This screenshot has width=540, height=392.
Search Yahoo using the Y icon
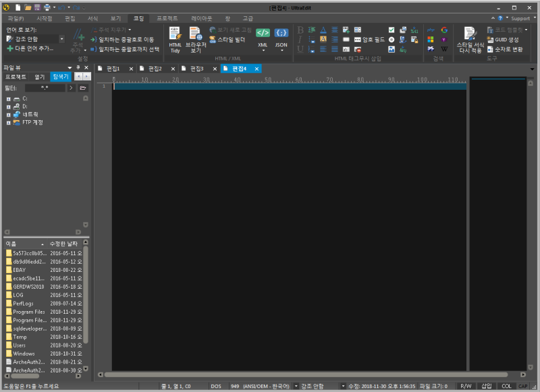click(x=444, y=40)
